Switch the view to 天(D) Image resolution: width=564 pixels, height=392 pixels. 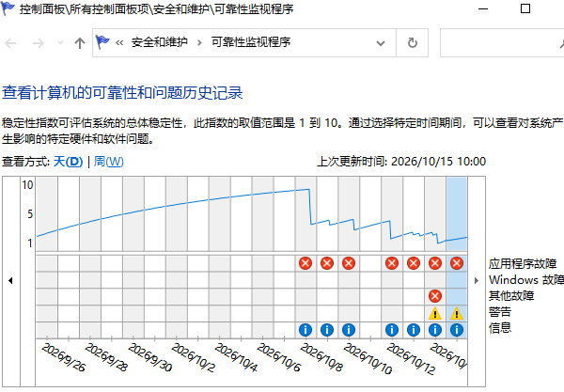[x=68, y=162]
